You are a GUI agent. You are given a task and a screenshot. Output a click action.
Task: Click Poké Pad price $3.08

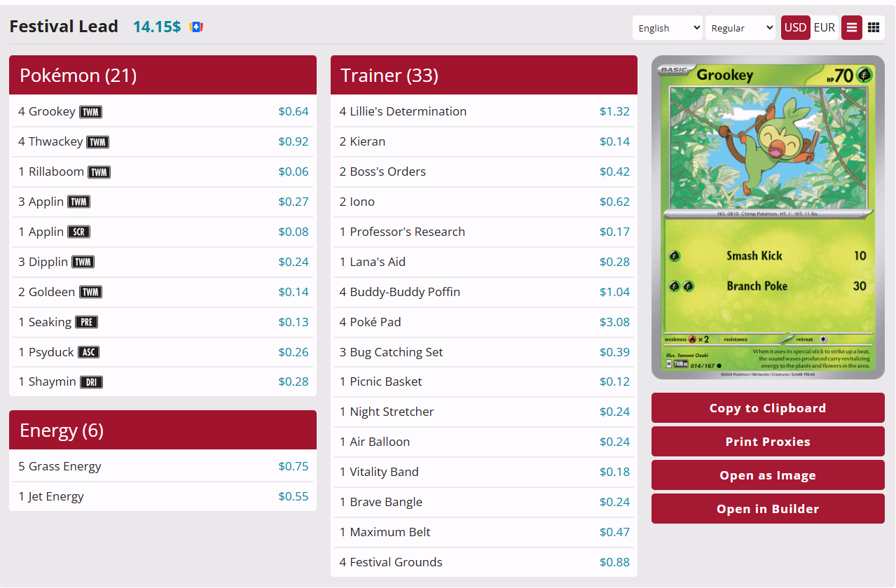click(x=614, y=322)
